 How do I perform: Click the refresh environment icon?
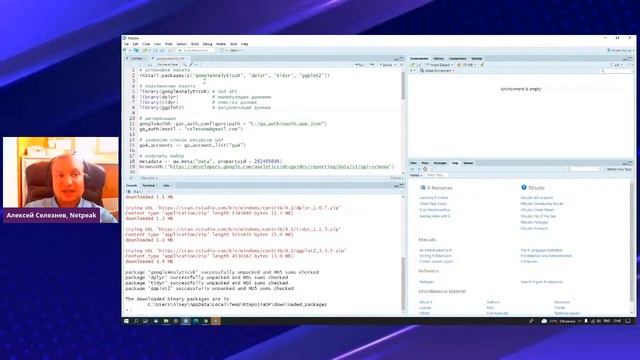click(x=629, y=64)
